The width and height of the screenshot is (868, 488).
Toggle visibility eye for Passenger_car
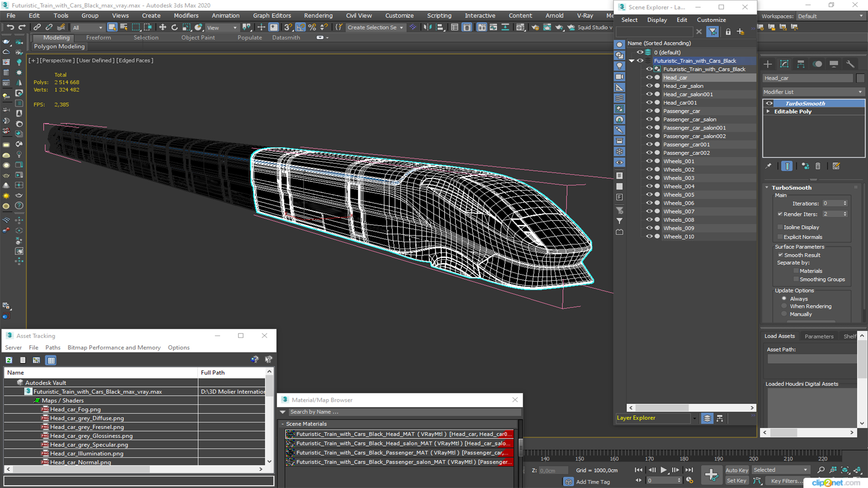pyautogui.click(x=649, y=111)
